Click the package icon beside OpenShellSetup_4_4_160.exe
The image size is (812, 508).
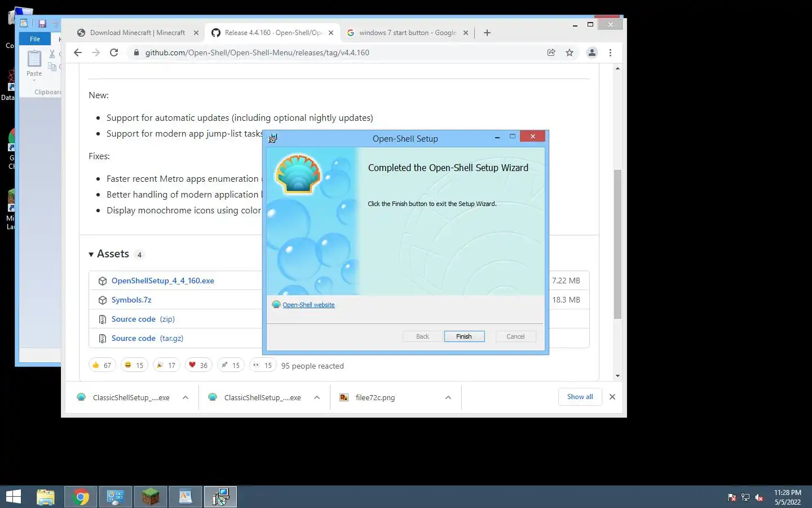tap(103, 281)
